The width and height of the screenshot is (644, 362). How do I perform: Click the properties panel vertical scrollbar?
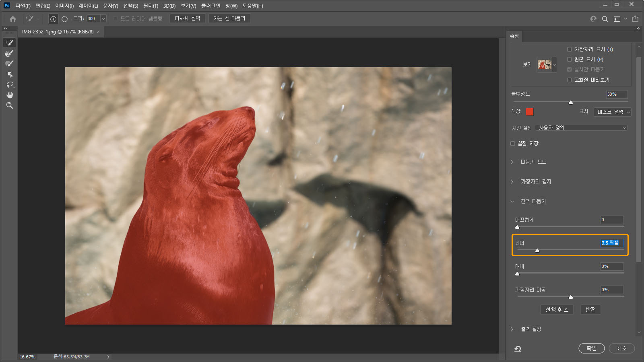point(639,160)
